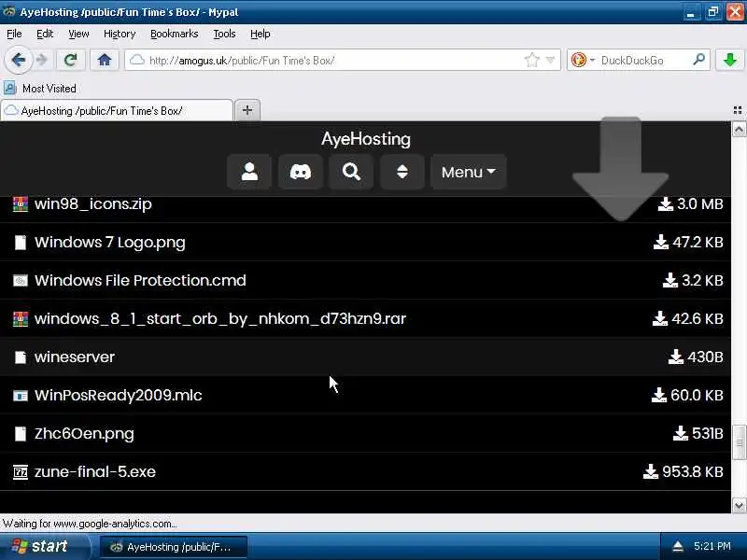Open windows_8_1_start_orb rar file link
747x560 pixels.
tap(220, 318)
